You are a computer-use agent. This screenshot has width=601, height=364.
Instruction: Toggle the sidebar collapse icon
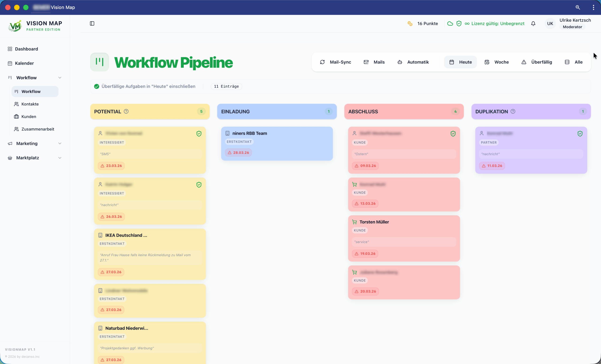92,23
